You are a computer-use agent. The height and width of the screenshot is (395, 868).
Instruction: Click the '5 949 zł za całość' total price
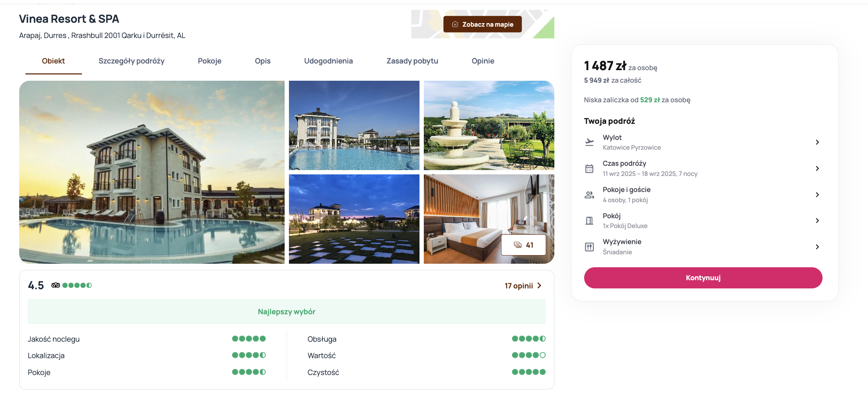click(612, 80)
